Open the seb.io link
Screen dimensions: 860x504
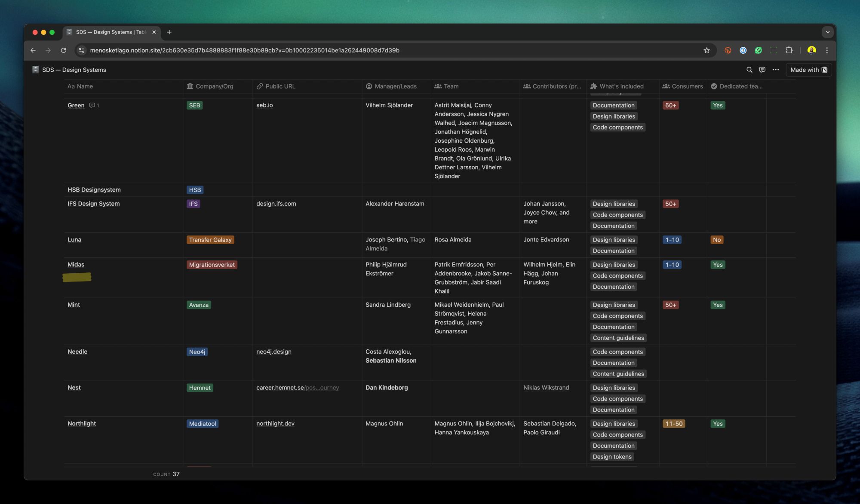tap(264, 105)
